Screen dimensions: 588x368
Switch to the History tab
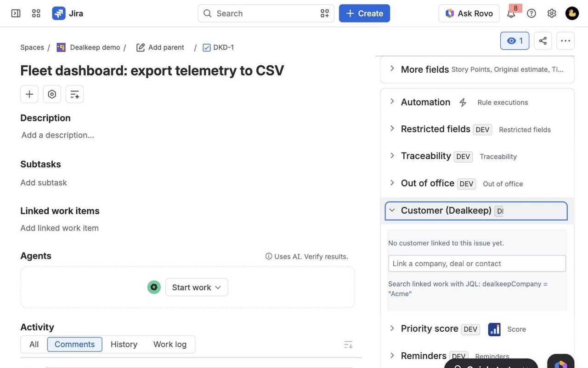124,344
